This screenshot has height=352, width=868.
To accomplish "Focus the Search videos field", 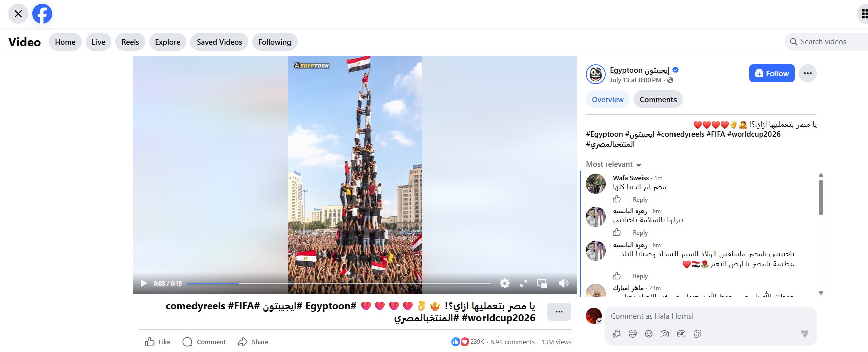I will [x=826, y=42].
